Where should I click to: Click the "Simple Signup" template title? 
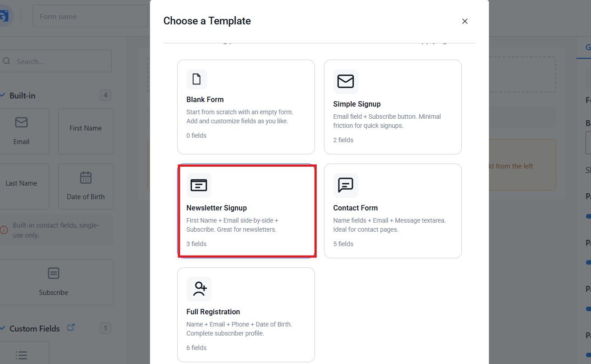point(357,104)
